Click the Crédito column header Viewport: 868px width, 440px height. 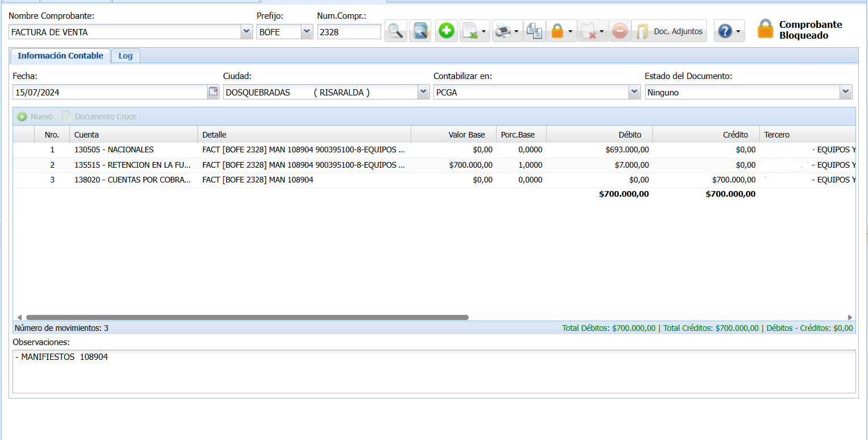[x=706, y=135]
